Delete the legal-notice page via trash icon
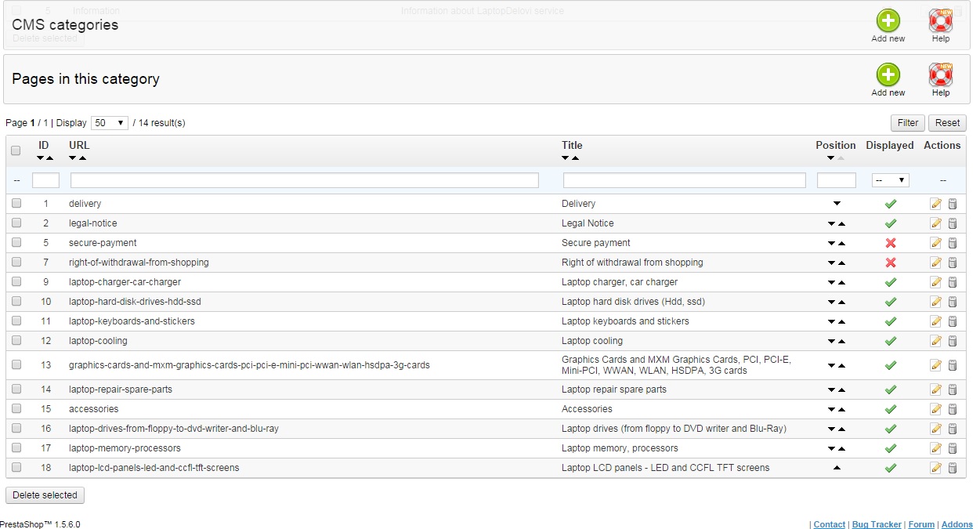Screen dimensions: 980x529 tap(953, 223)
